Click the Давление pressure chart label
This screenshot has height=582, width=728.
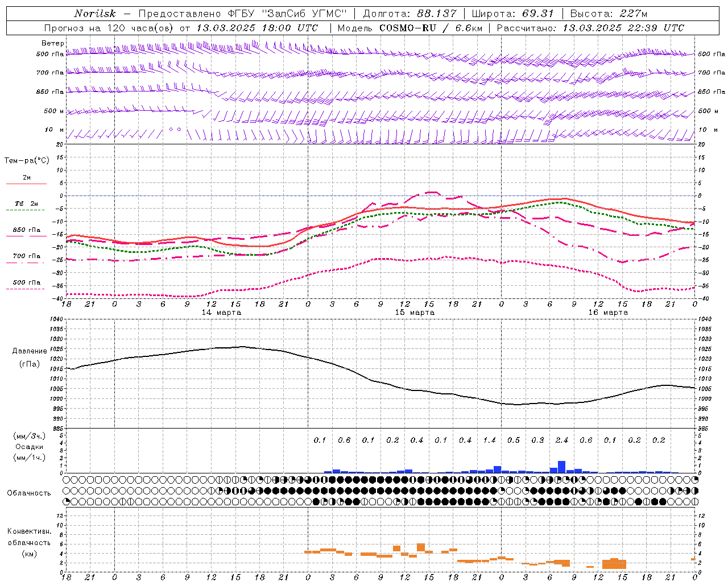point(30,351)
